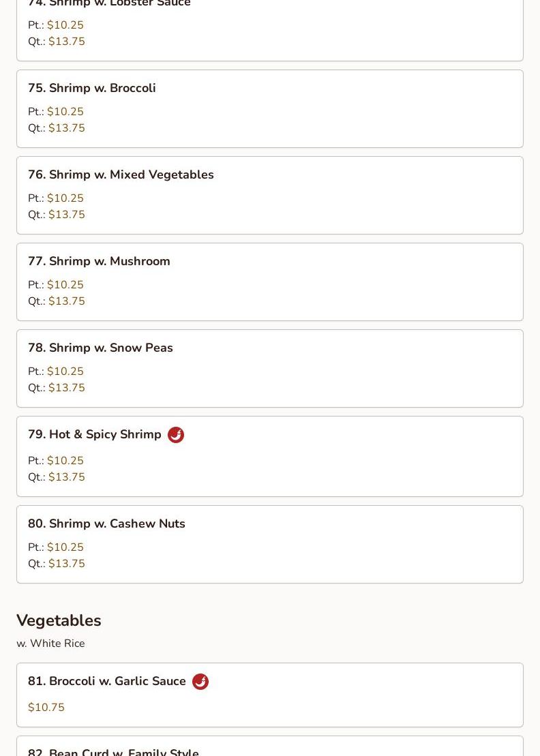Select quart price for Hot & Spicy Shrimp

(x=67, y=477)
